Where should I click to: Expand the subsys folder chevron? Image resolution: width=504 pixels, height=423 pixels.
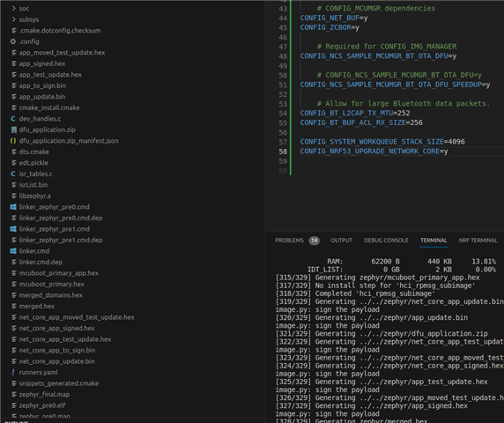click(x=13, y=19)
